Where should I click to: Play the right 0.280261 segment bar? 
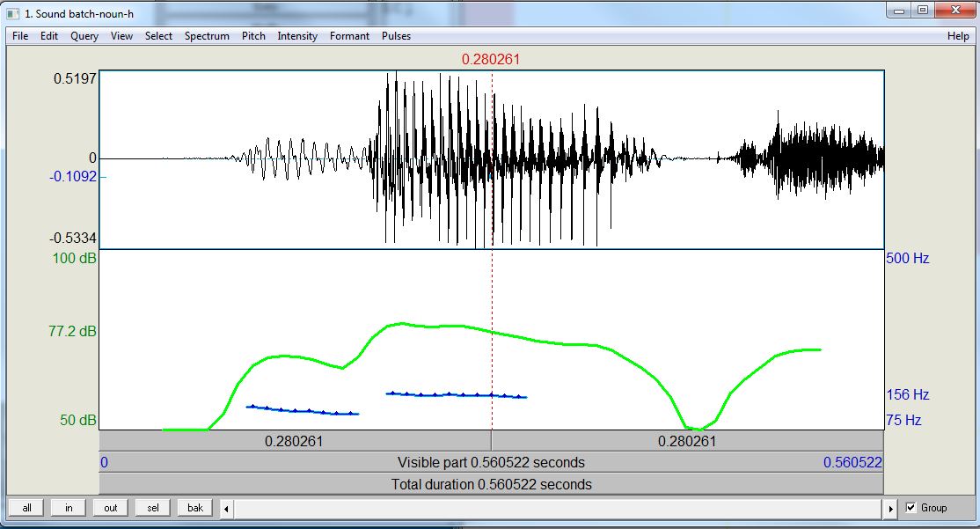coord(688,441)
